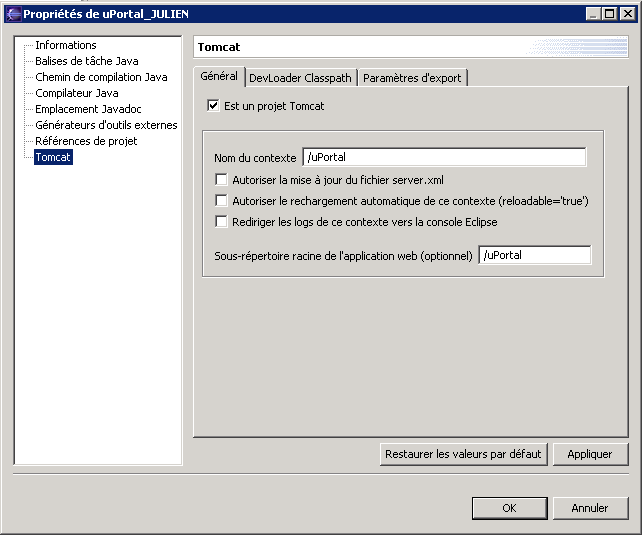Viewport: 642px width, 535px height.
Task: Uncheck 'Est un projet Tomcat' checkbox
Action: click(x=213, y=105)
